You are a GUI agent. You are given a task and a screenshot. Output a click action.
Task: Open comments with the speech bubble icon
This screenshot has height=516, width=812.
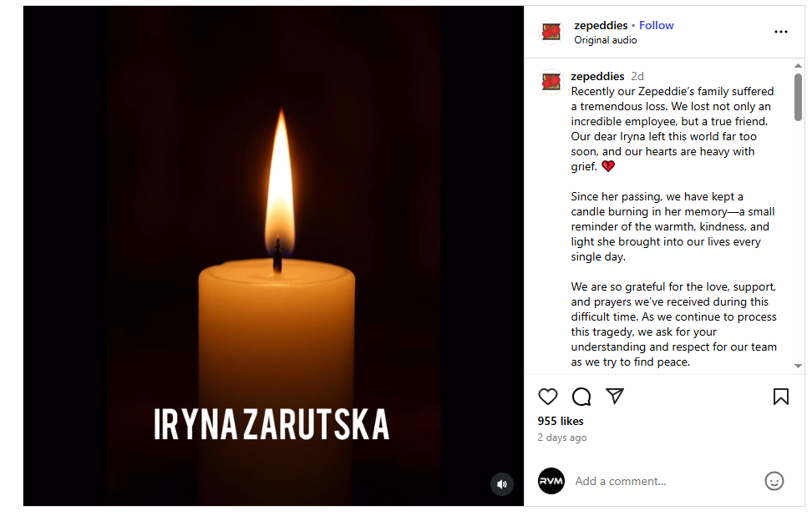581,397
